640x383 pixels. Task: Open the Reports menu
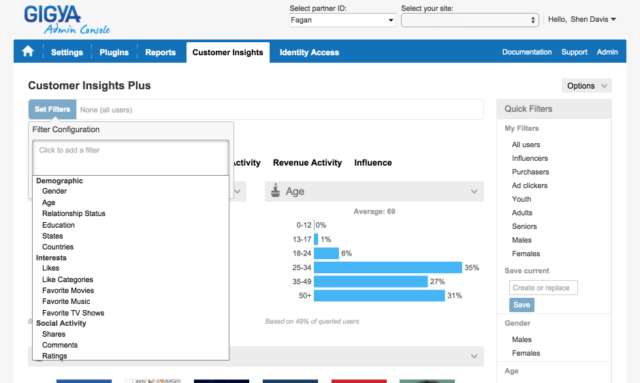[x=160, y=52]
